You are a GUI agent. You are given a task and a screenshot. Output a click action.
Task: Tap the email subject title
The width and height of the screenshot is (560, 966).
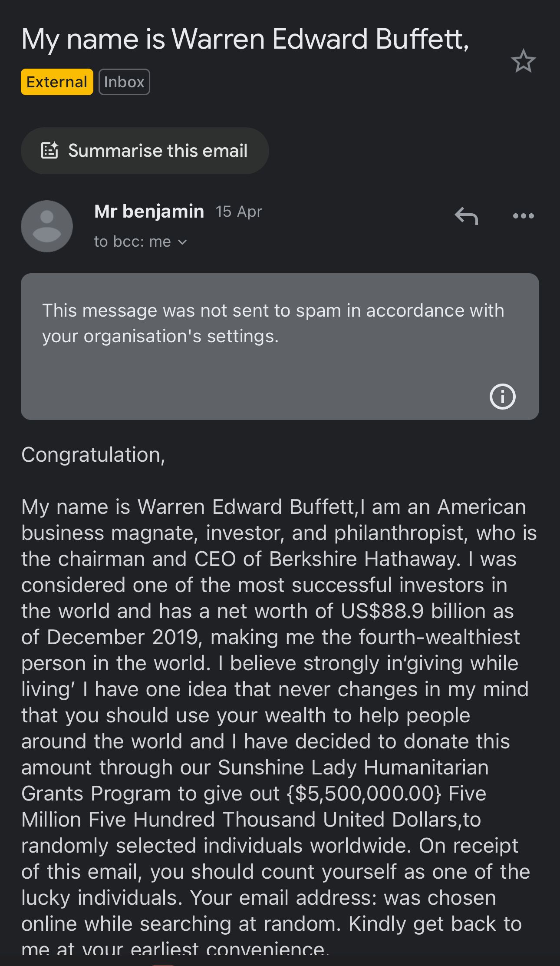[x=245, y=39]
